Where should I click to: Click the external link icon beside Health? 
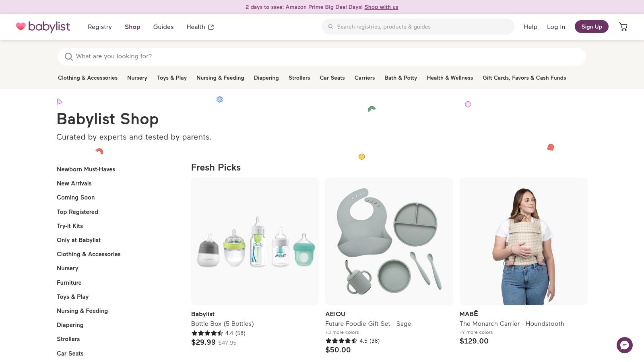coord(211,27)
